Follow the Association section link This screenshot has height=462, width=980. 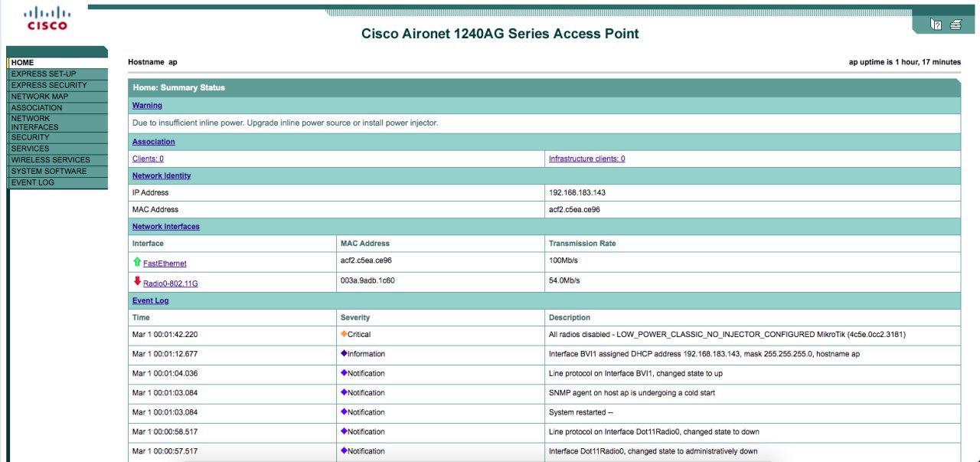click(x=153, y=142)
